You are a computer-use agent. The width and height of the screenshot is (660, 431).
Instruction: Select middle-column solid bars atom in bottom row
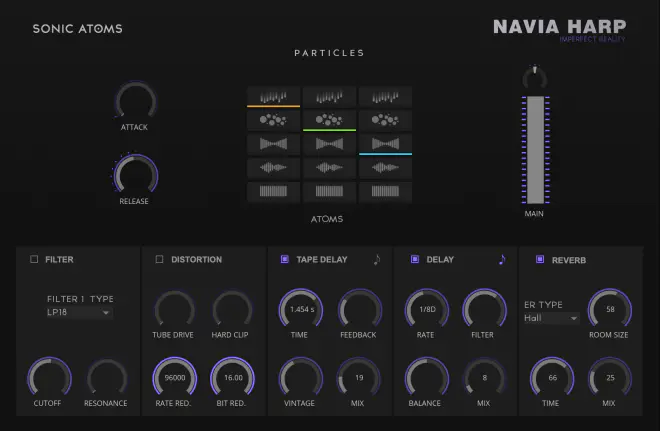pos(329,192)
